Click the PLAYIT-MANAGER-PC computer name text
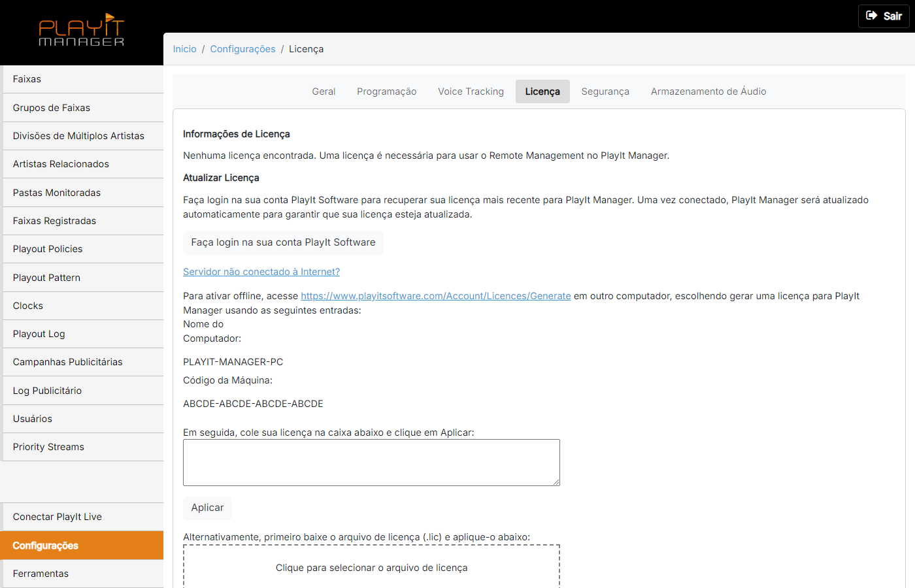This screenshot has width=915, height=588. (233, 362)
